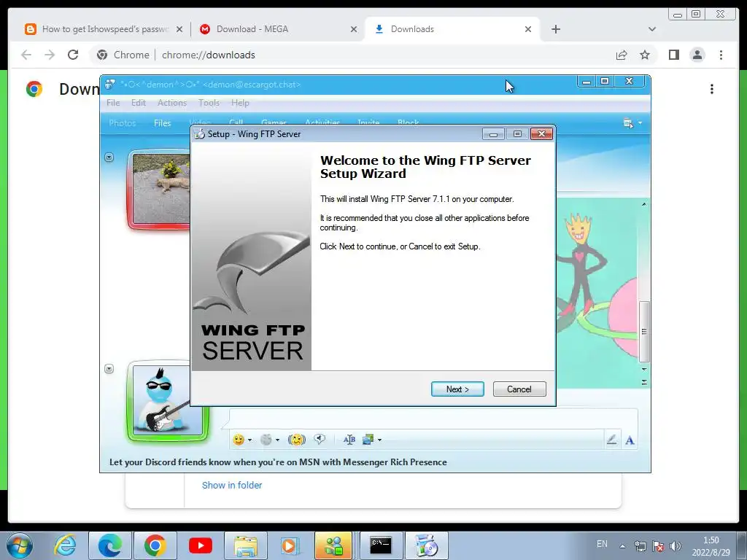Cancel the Wing FTP Server setup
This screenshot has height=560, width=747.
coord(519,389)
